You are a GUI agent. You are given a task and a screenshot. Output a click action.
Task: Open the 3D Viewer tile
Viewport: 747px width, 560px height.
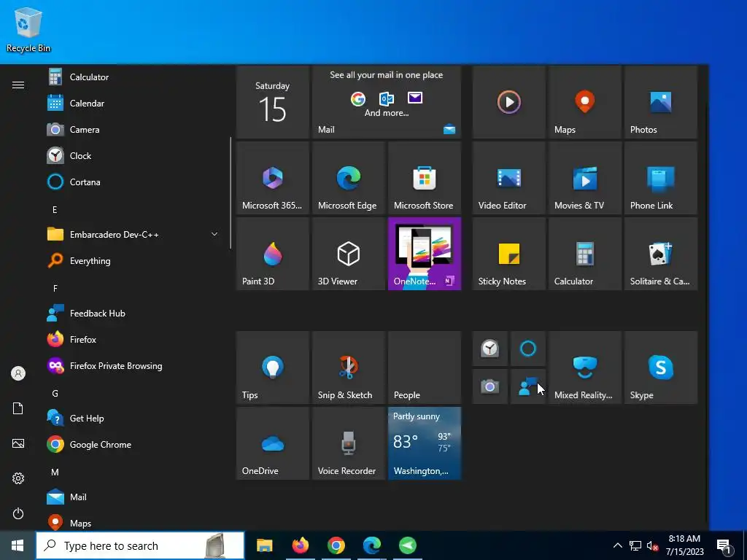point(349,254)
